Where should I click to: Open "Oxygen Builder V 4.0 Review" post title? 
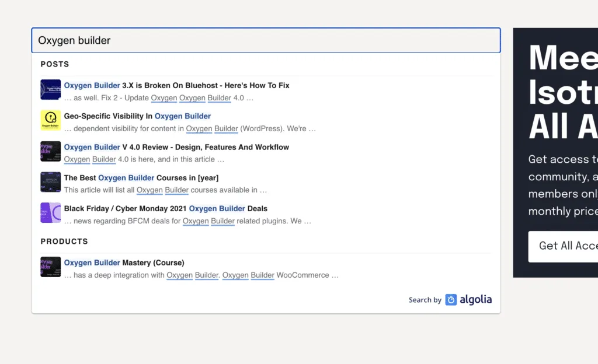coord(176,147)
